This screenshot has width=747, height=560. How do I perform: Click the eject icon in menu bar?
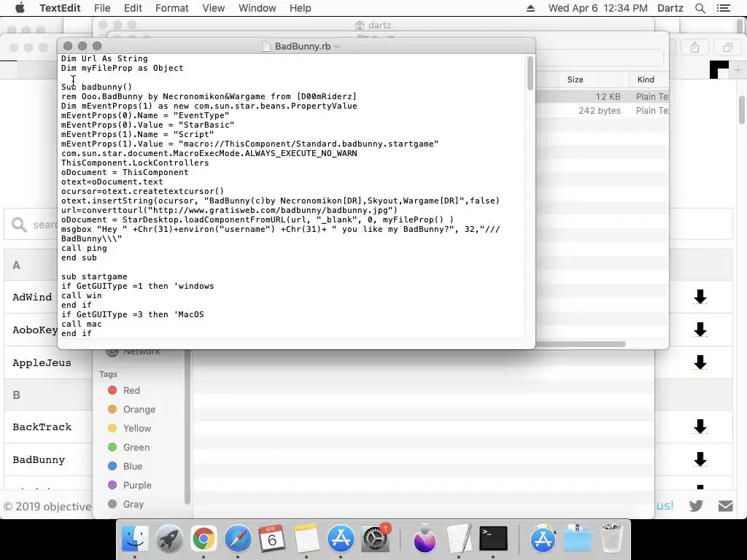coord(530,8)
